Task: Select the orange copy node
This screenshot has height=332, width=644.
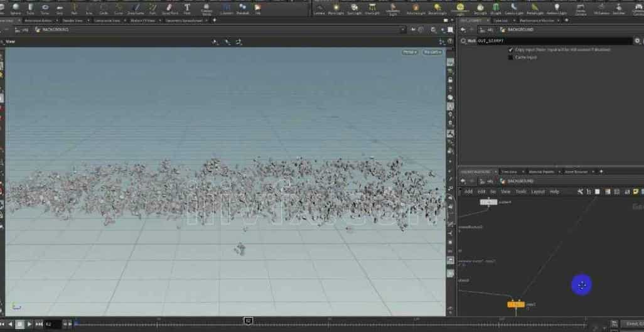Action: tap(516, 304)
